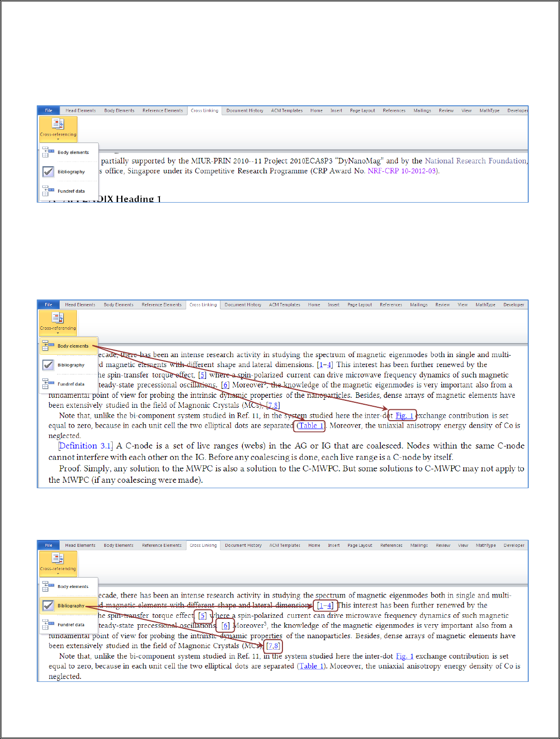Click Bibliography checkmark icon in middle screenshot
Viewport: 560px width, 739px height.
point(48,365)
